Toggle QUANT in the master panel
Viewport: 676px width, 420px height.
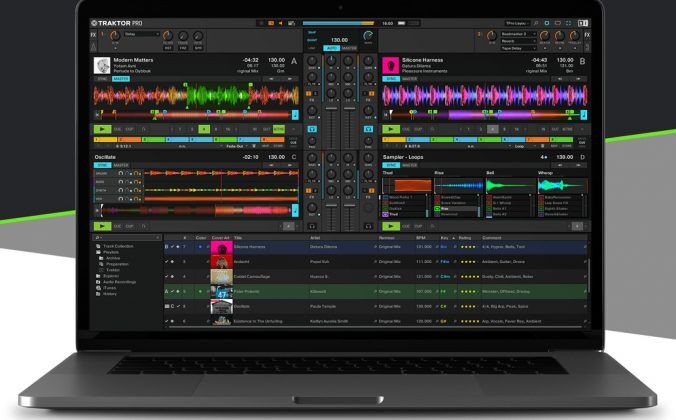pyautogui.click(x=312, y=40)
